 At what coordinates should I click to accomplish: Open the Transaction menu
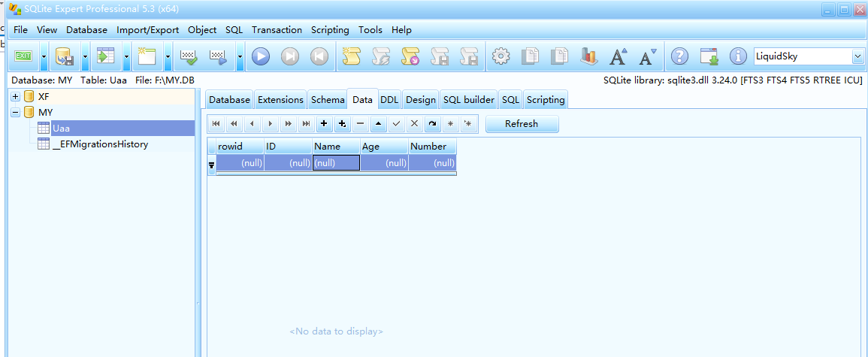(x=277, y=30)
